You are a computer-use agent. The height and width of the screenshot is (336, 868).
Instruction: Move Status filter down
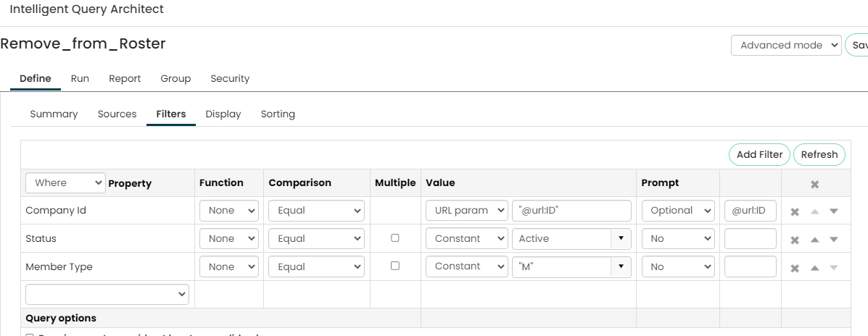834,240
